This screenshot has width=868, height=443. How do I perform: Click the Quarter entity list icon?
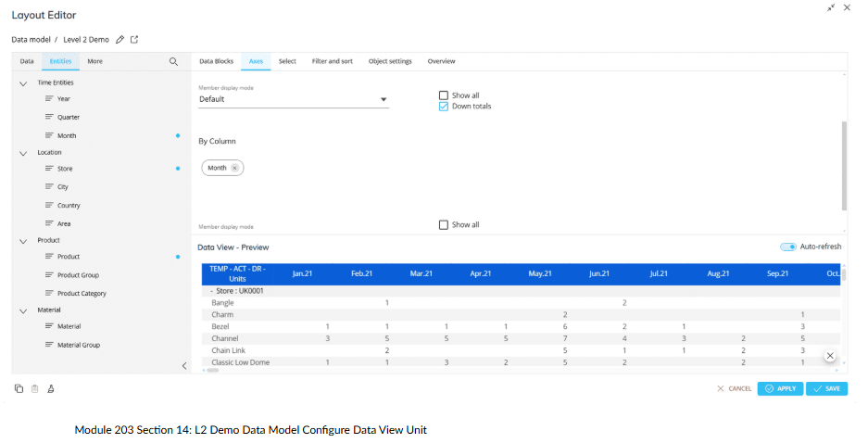[49, 117]
